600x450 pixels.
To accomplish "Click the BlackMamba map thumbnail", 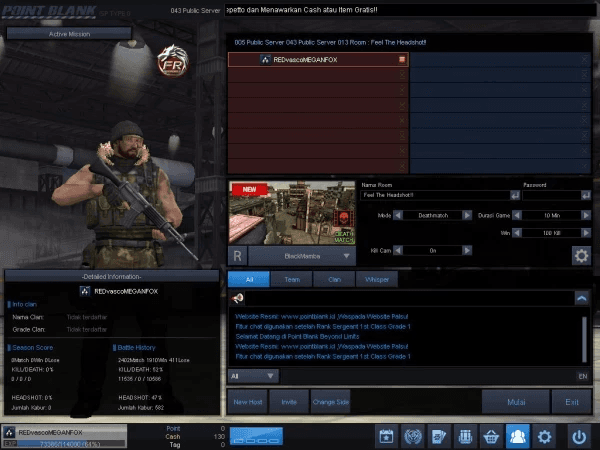I will point(292,213).
